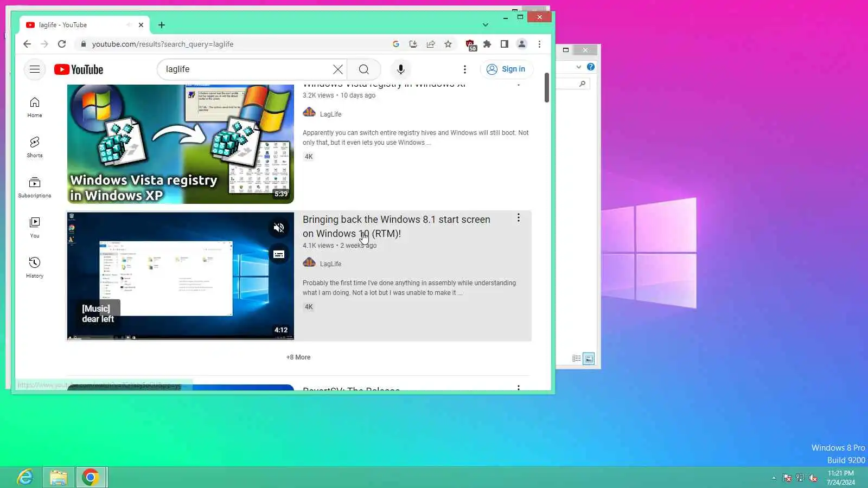Click the 4K badge under the Windows 8.1 video
Screen dimensions: 868x488
coord(309,307)
